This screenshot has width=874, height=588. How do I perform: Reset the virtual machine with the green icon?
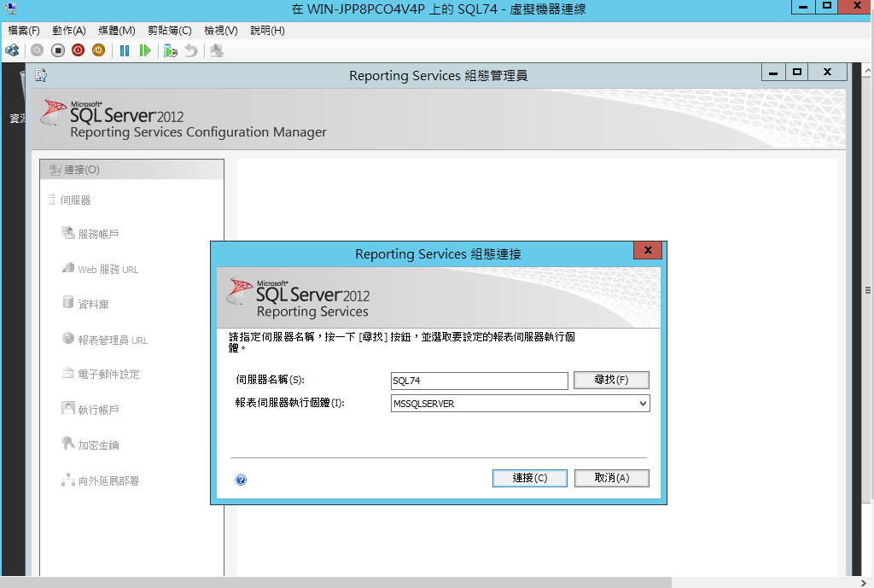click(x=145, y=50)
